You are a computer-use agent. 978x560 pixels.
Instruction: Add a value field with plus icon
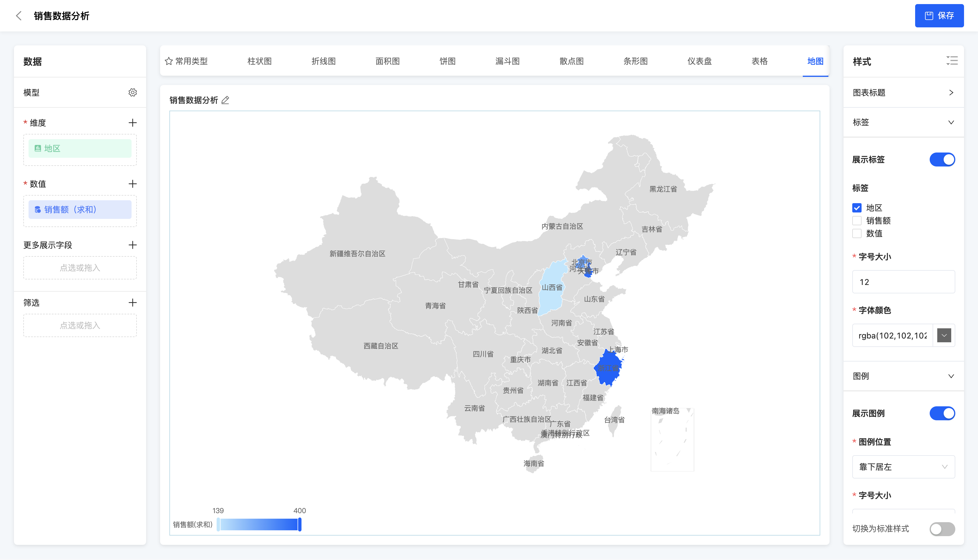tap(133, 184)
